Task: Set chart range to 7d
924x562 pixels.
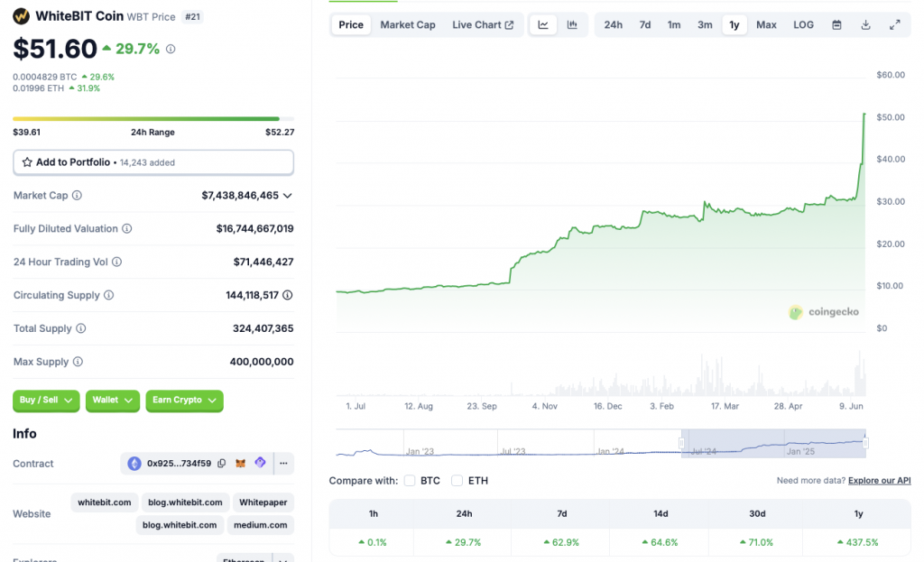Action: click(645, 24)
